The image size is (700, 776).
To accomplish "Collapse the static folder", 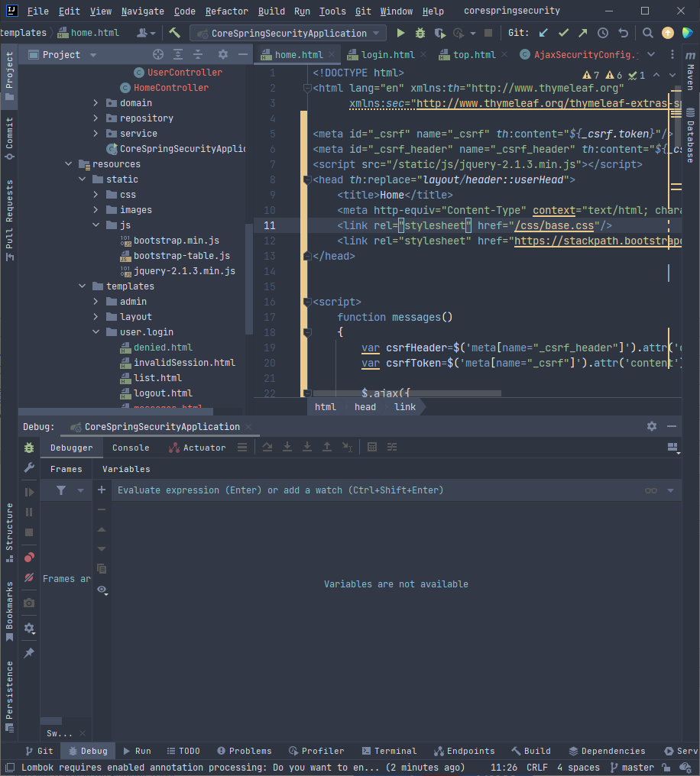I will (x=83, y=179).
